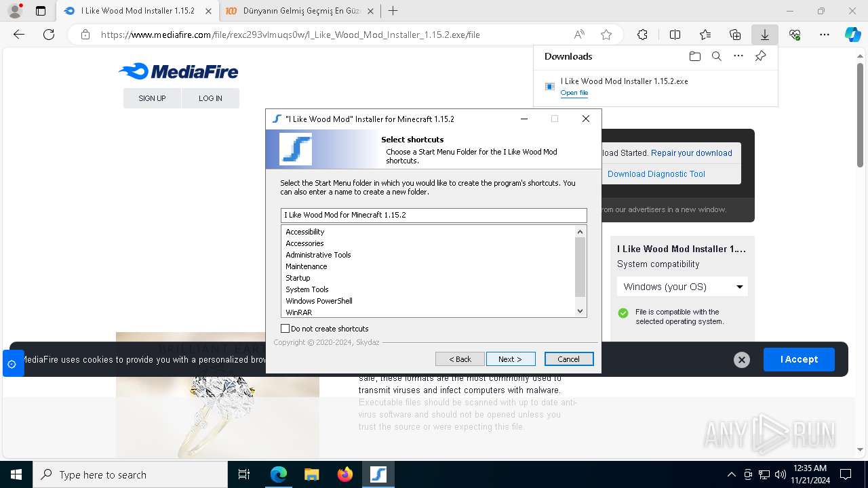Open Firefox from the taskbar
The height and width of the screenshot is (488, 868).
344,474
